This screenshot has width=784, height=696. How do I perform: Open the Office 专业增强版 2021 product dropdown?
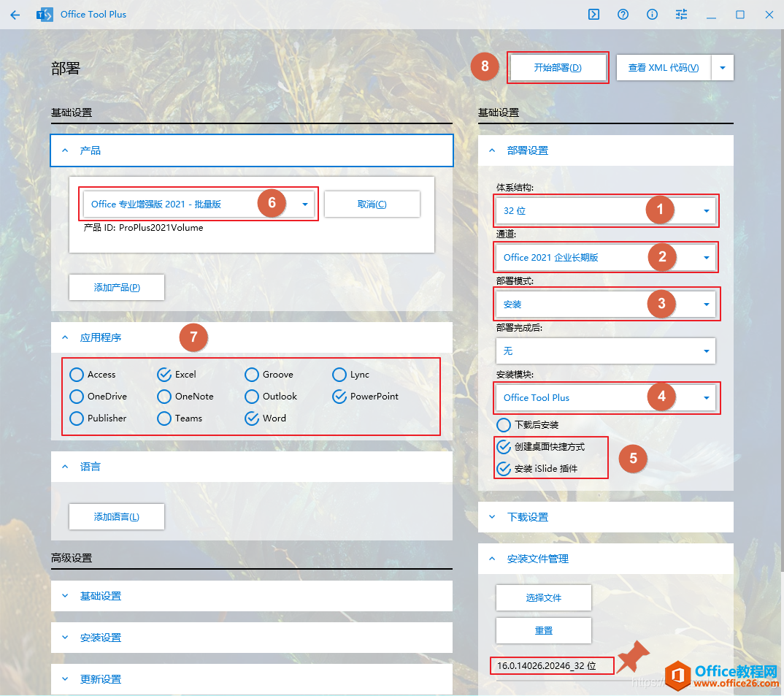pos(199,204)
